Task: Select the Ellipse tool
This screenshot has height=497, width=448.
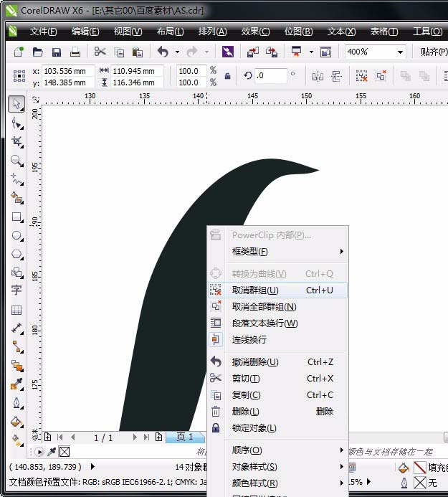Action: (x=16, y=235)
